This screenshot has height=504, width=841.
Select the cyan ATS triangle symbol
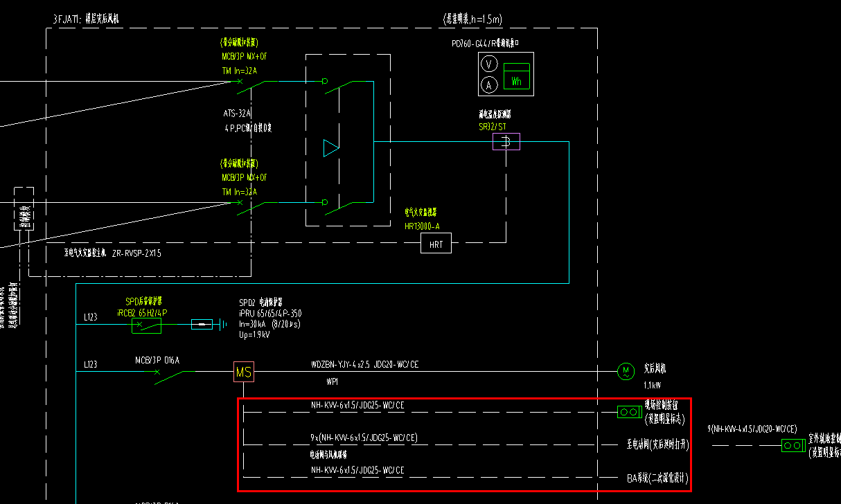[331, 147]
